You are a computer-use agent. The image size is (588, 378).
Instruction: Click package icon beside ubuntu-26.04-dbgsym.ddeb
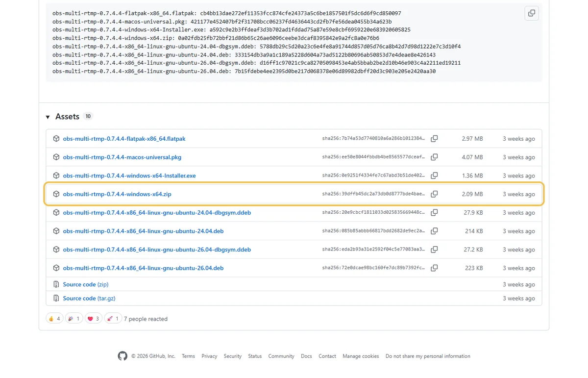coord(56,250)
